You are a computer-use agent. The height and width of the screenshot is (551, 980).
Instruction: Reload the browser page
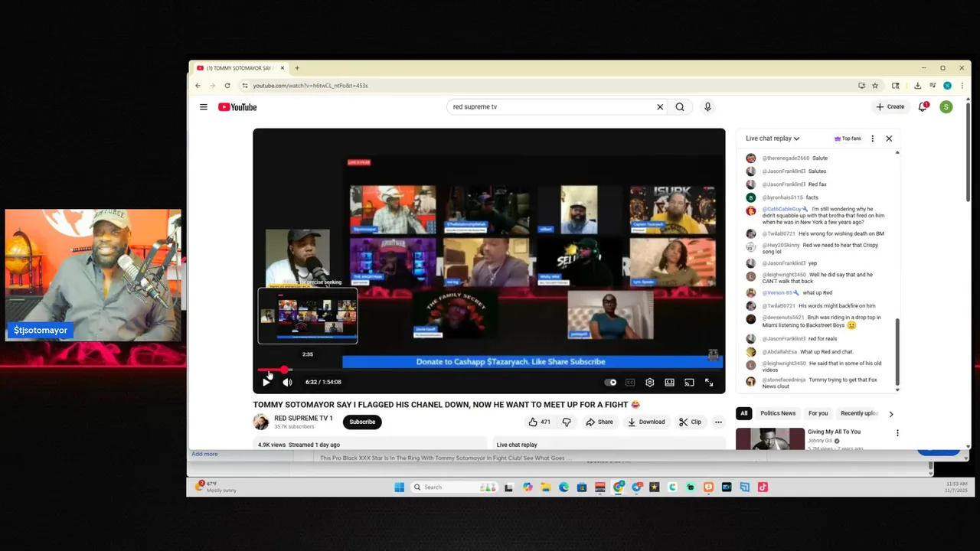point(227,86)
